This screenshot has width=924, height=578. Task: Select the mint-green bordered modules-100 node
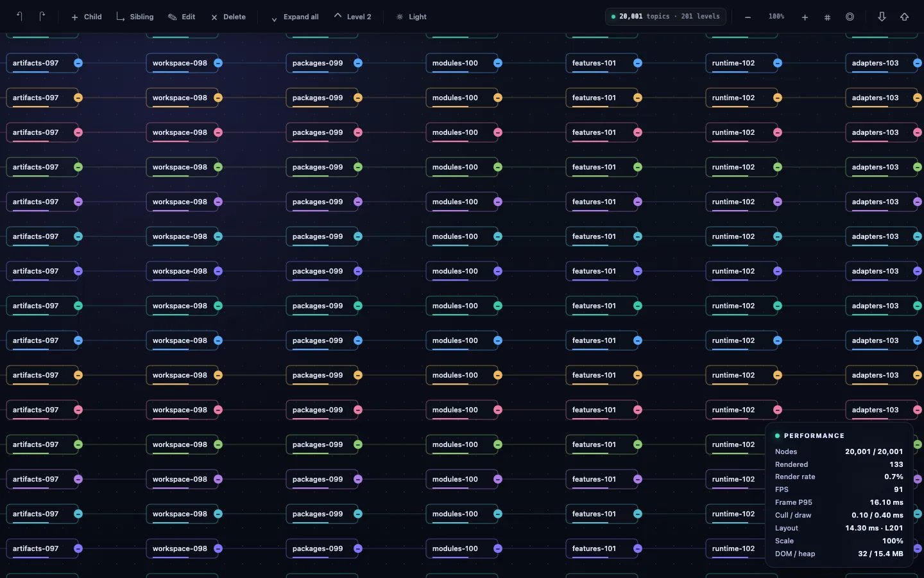[x=462, y=306]
